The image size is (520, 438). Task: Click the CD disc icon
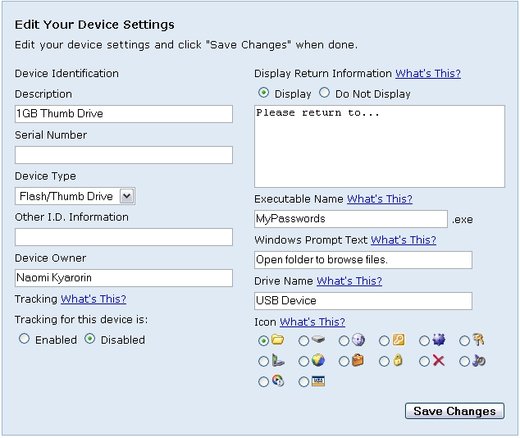click(x=358, y=340)
